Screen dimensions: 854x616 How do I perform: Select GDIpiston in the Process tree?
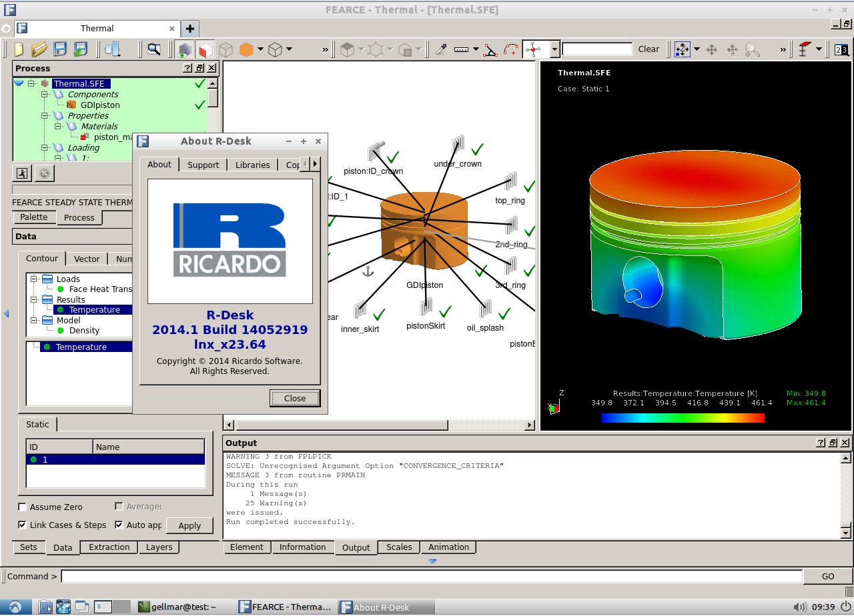(100, 105)
